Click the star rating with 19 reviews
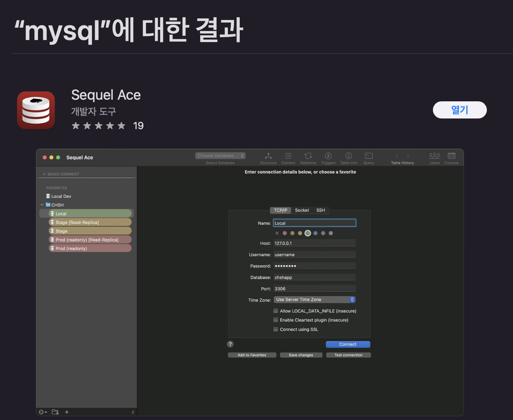This screenshot has height=420, width=513. coord(107,126)
